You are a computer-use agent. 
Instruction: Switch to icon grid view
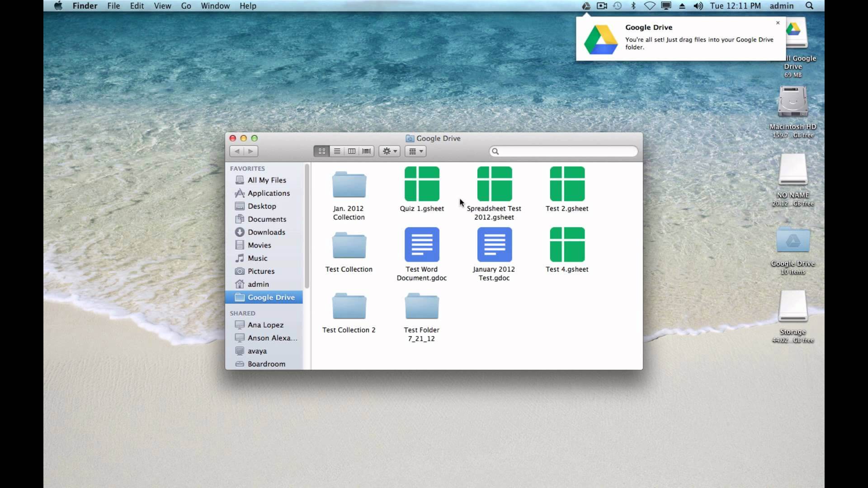(322, 151)
